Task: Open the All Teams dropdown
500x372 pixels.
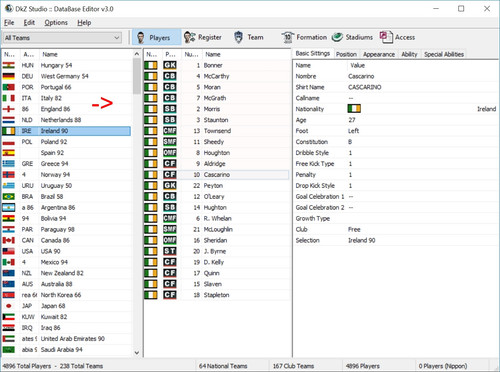Action: click(62, 38)
